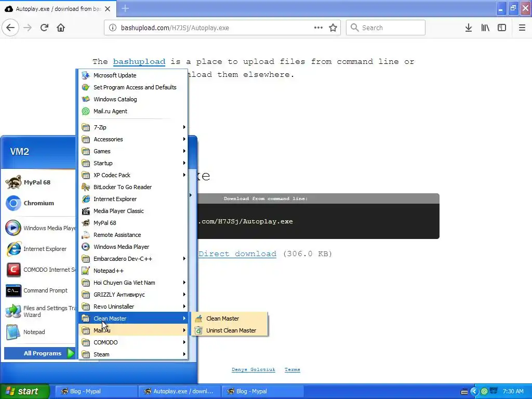
Task: Expand hidden tray icons arrow
Action: [474, 391]
